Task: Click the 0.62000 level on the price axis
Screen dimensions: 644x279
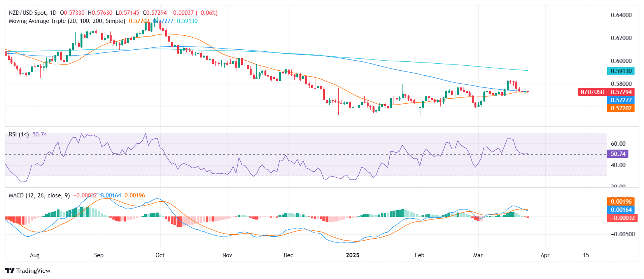Action: coord(621,38)
